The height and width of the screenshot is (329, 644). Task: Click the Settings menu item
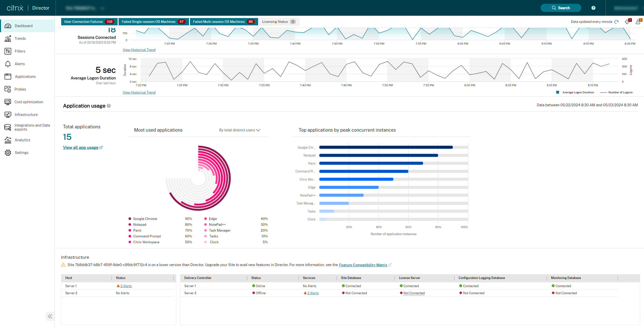tap(21, 152)
